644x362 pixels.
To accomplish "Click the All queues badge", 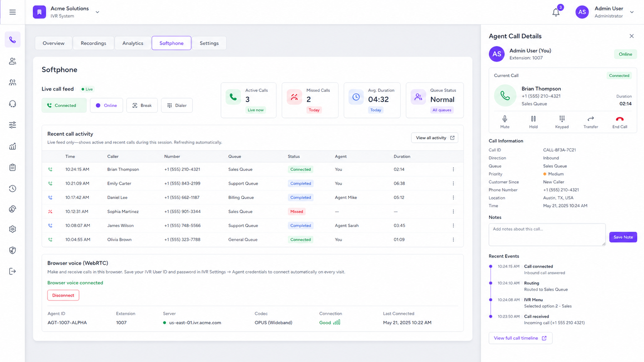I will pyautogui.click(x=442, y=110).
